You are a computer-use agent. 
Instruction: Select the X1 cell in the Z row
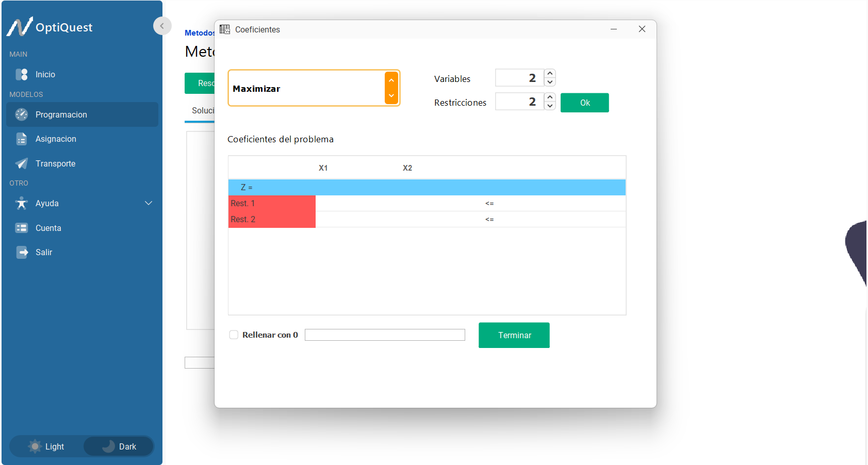pos(323,188)
